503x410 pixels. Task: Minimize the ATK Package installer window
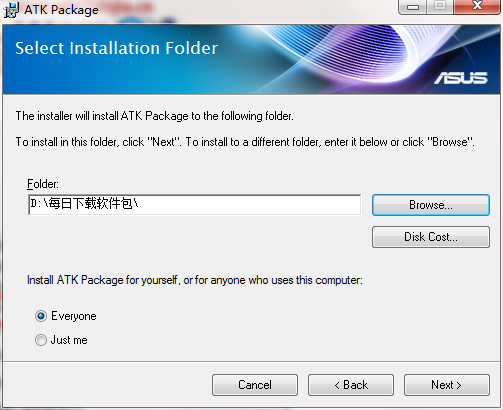[x=413, y=7]
